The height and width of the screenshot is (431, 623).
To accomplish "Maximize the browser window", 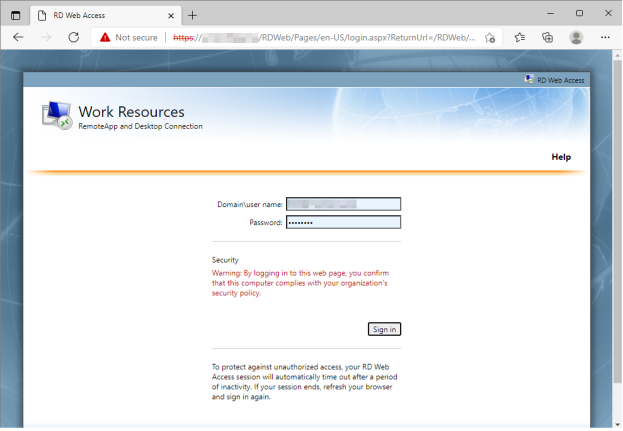I will click(x=579, y=14).
